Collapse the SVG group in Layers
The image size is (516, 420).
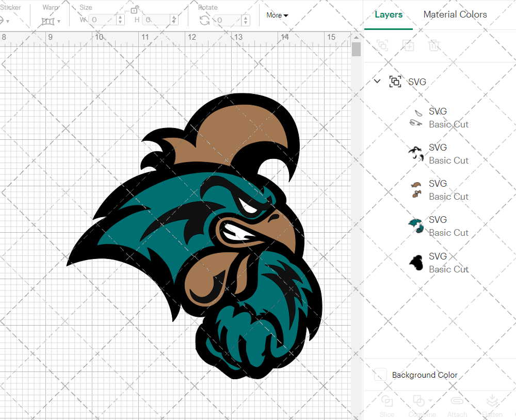click(x=377, y=81)
